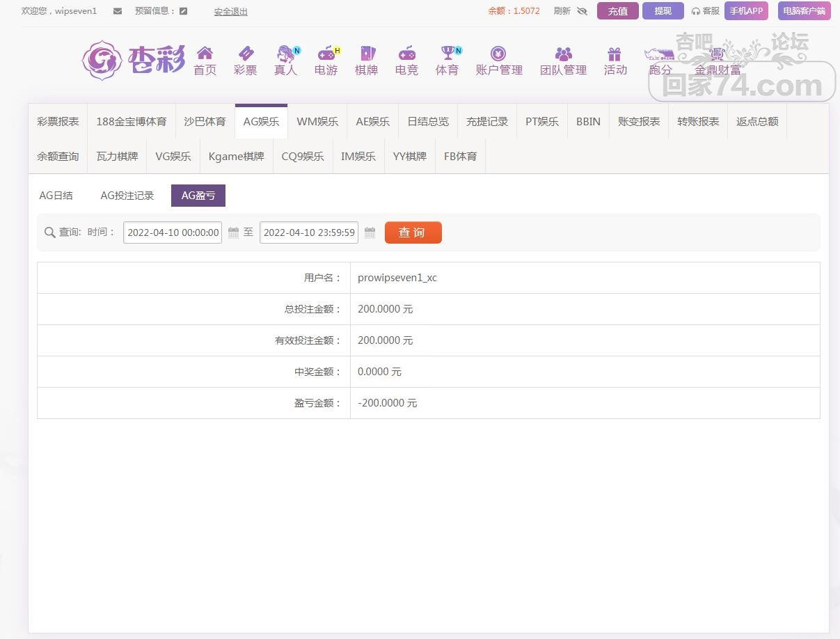The width and height of the screenshot is (840, 639).
Task: Open the 彩票 lottery ticket icon
Action: (x=245, y=54)
